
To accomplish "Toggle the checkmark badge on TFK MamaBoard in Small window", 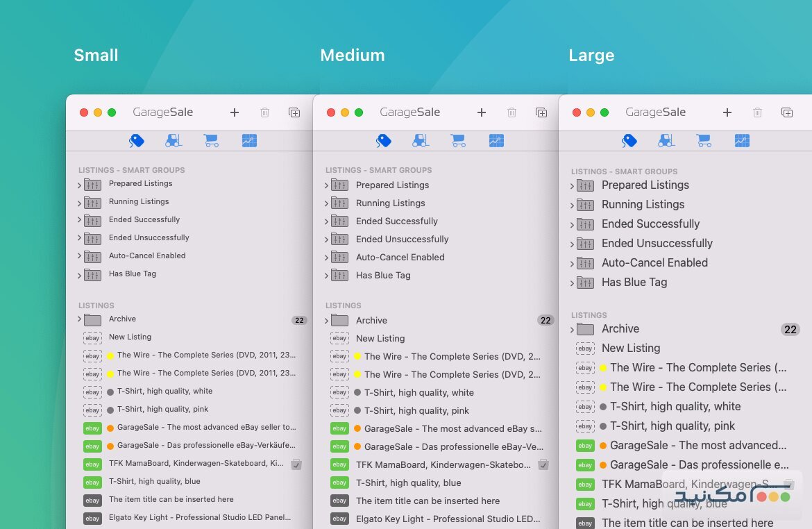I will point(296,464).
